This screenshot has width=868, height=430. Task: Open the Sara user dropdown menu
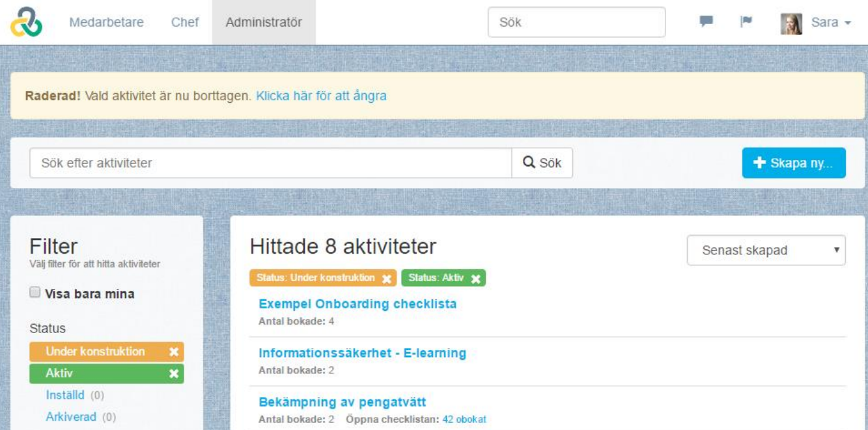tap(831, 22)
